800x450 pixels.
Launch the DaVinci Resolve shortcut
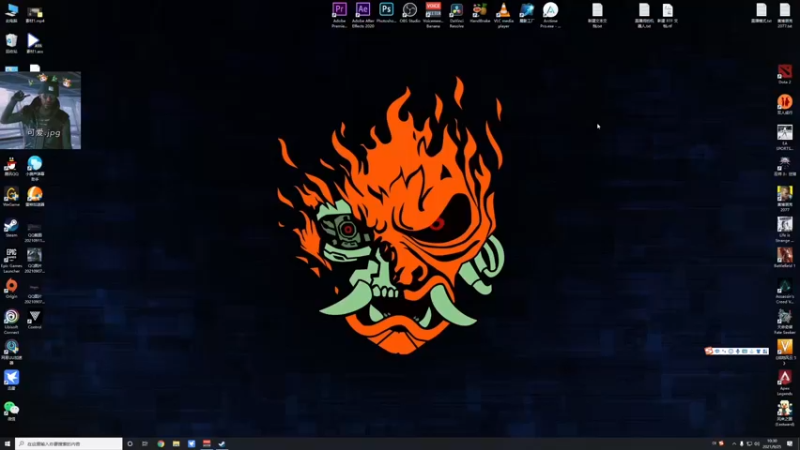pyautogui.click(x=457, y=15)
